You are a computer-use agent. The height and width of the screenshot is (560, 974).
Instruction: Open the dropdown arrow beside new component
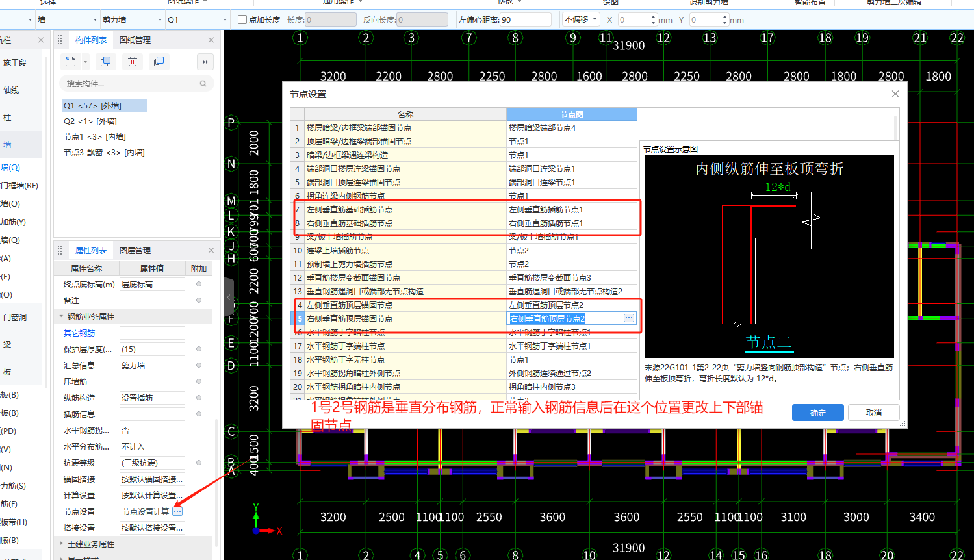coord(85,62)
